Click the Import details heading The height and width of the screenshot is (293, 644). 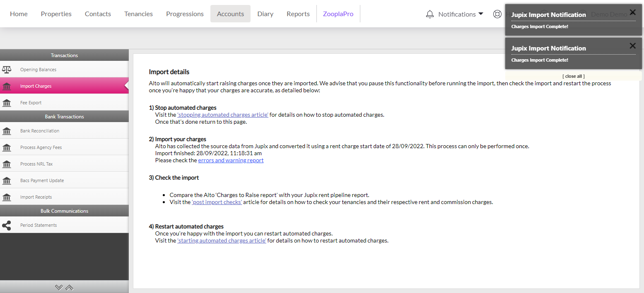click(x=169, y=72)
